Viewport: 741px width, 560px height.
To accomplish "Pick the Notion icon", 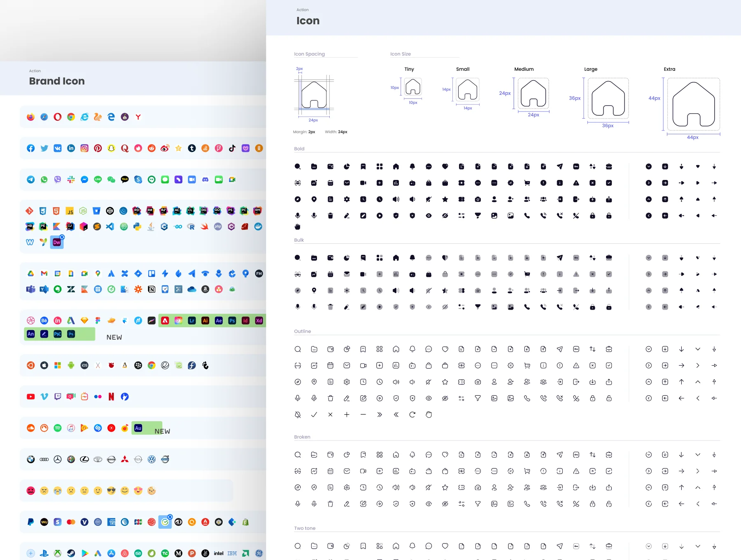I will (151, 289).
